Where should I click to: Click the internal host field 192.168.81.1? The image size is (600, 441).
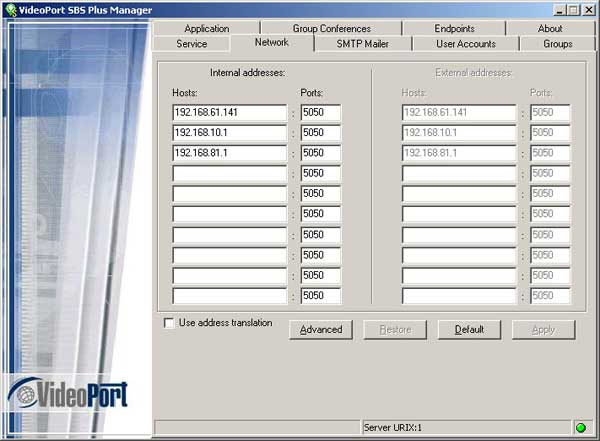230,153
